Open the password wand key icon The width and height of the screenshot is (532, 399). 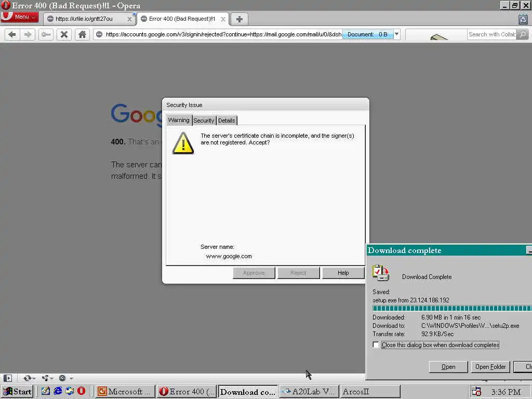(x=46, y=34)
